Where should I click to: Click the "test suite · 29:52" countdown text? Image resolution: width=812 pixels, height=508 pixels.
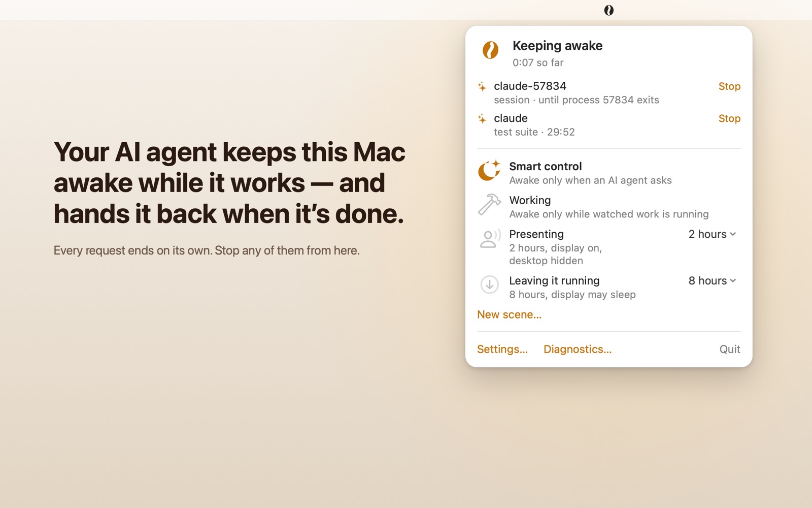coord(534,132)
